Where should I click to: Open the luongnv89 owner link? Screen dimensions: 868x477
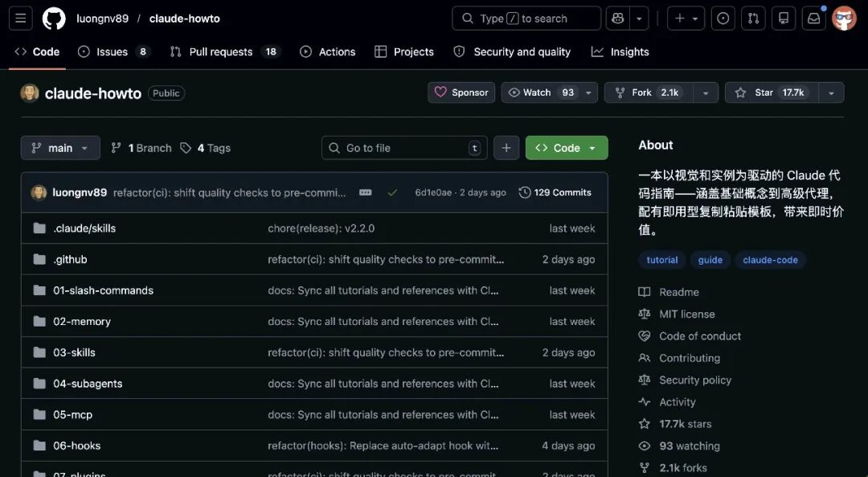[102, 19]
